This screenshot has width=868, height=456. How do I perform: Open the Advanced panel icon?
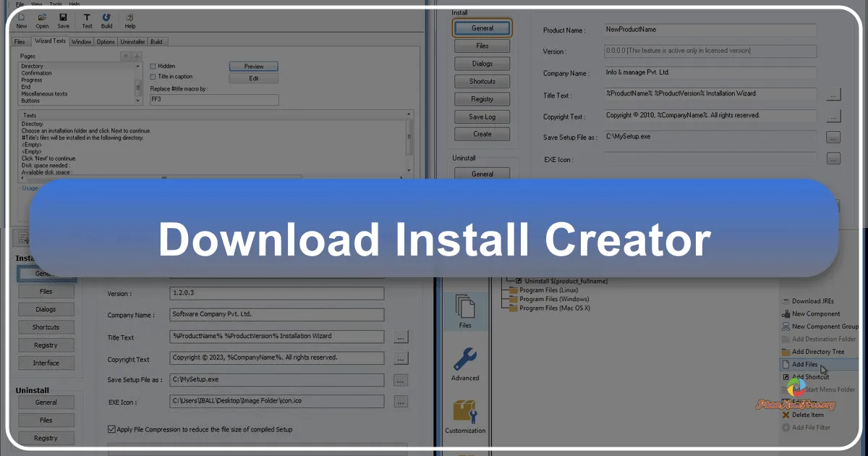coord(465,362)
